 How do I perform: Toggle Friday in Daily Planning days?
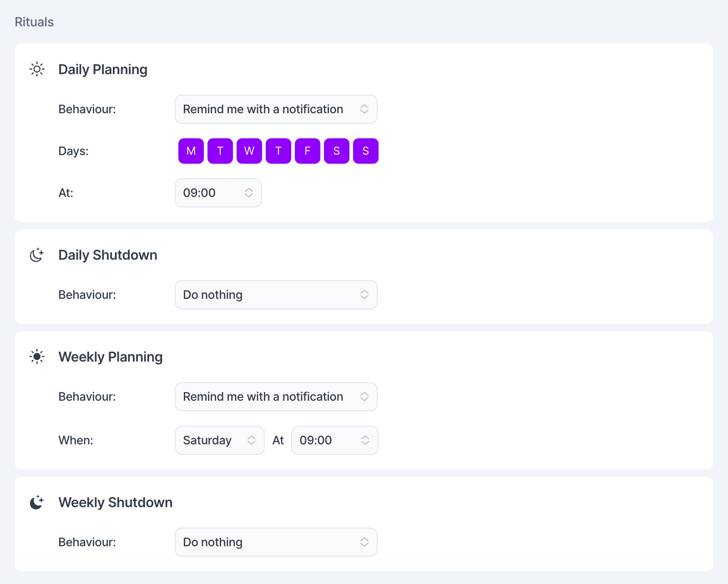coord(308,151)
